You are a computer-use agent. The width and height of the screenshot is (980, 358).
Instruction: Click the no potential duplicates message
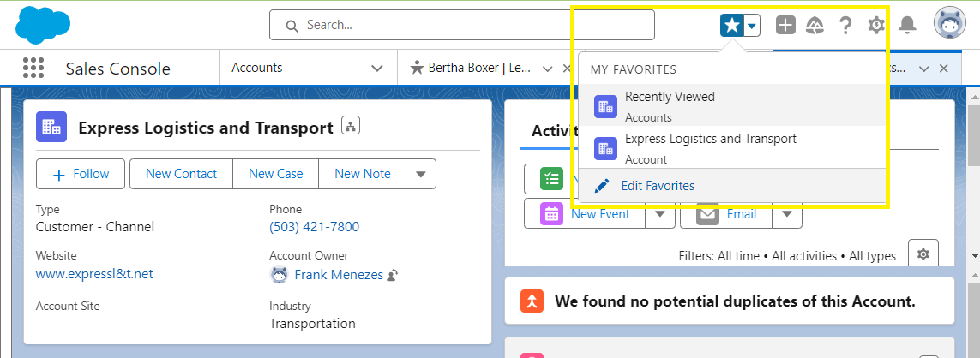point(735,301)
